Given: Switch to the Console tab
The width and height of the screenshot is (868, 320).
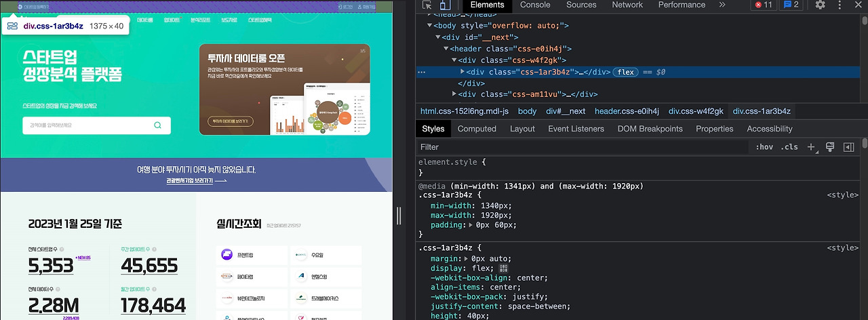Looking at the screenshot, I should (535, 5).
